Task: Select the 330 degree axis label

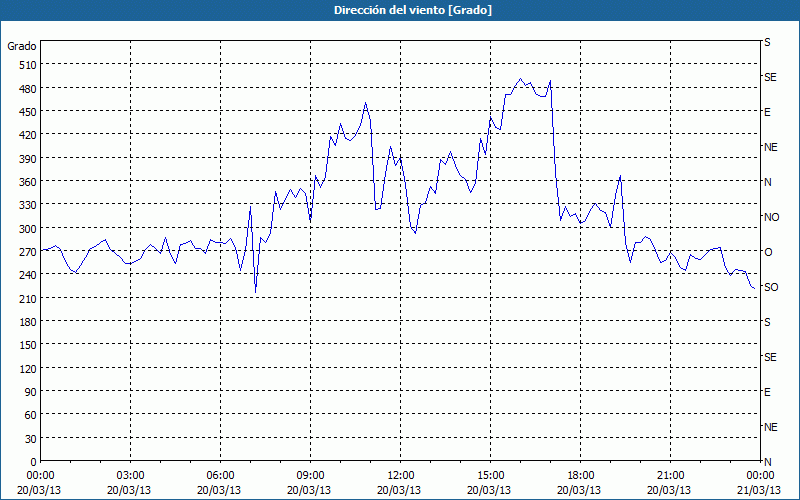Action: [29, 205]
